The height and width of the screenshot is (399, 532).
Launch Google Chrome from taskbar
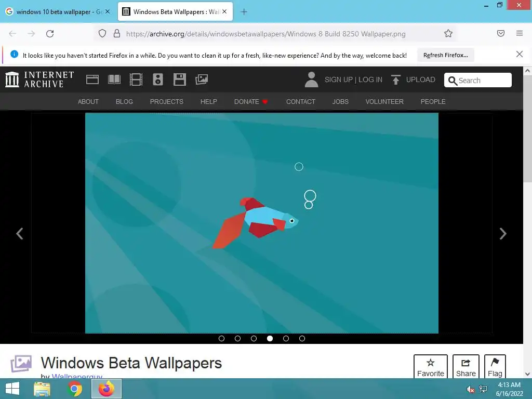[x=74, y=389]
